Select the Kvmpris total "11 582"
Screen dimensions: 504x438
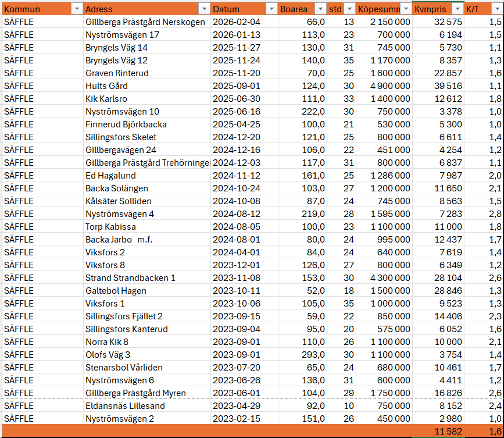[438, 431]
